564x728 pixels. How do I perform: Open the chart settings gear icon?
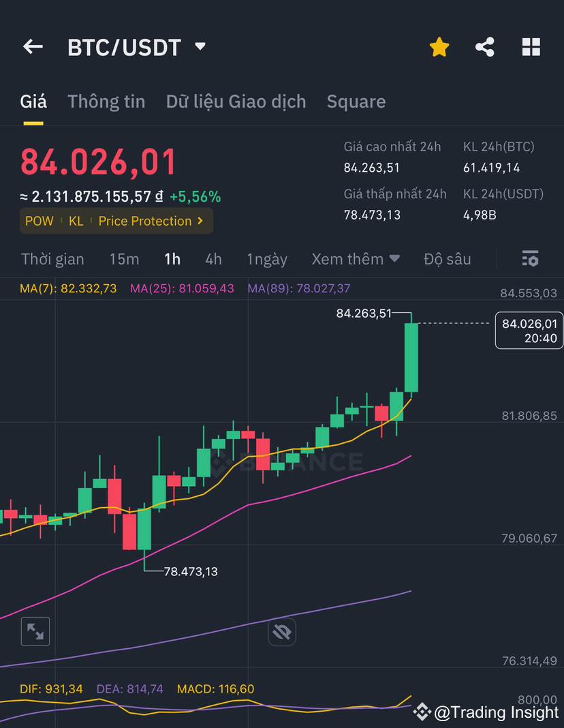[530, 258]
